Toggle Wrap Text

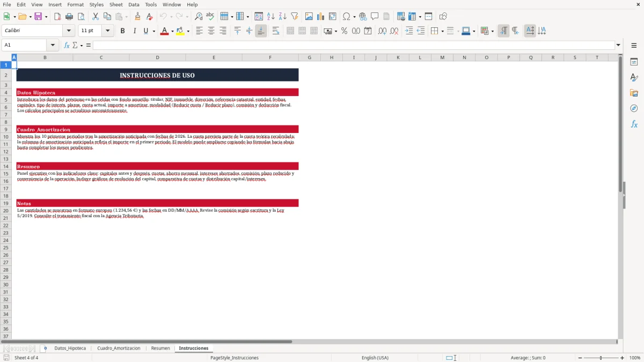click(275, 31)
